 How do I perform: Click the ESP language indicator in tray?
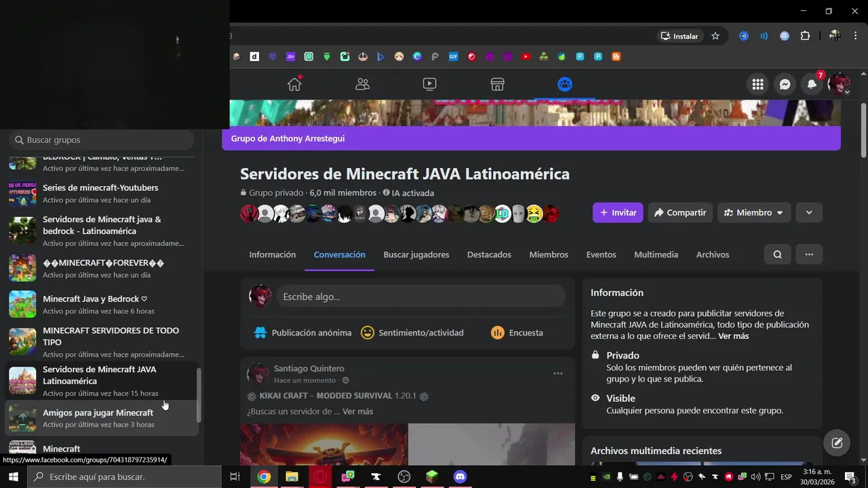coord(786,477)
